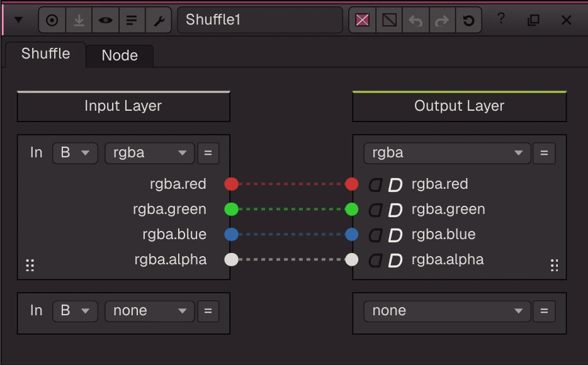Float the panel with the window icon
588x365 pixels.
pyautogui.click(x=533, y=20)
